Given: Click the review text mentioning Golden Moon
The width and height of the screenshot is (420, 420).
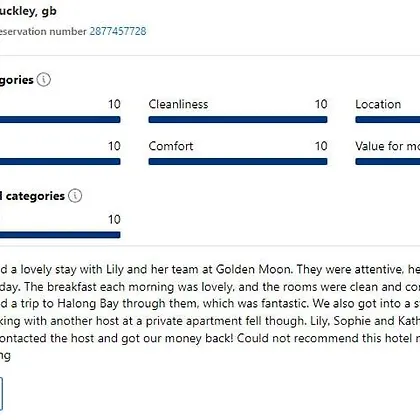Looking at the screenshot, I should point(210,269).
